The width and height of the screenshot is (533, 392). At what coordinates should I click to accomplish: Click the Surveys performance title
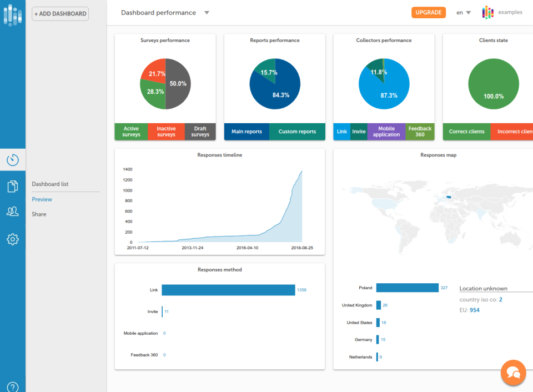[x=165, y=40]
